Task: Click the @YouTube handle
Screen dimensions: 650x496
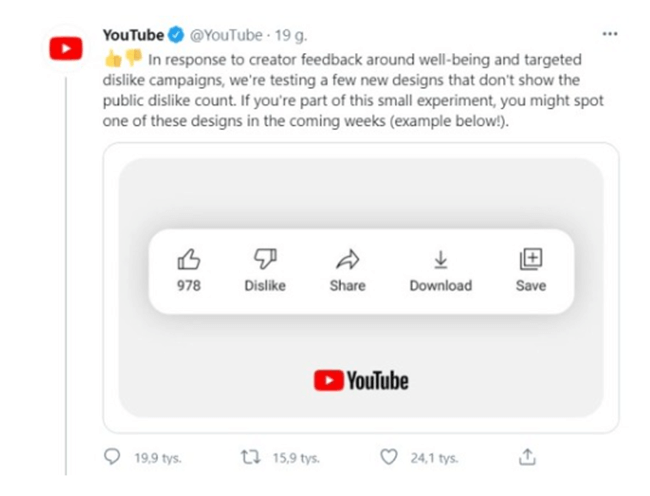Action: coord(226,35)
